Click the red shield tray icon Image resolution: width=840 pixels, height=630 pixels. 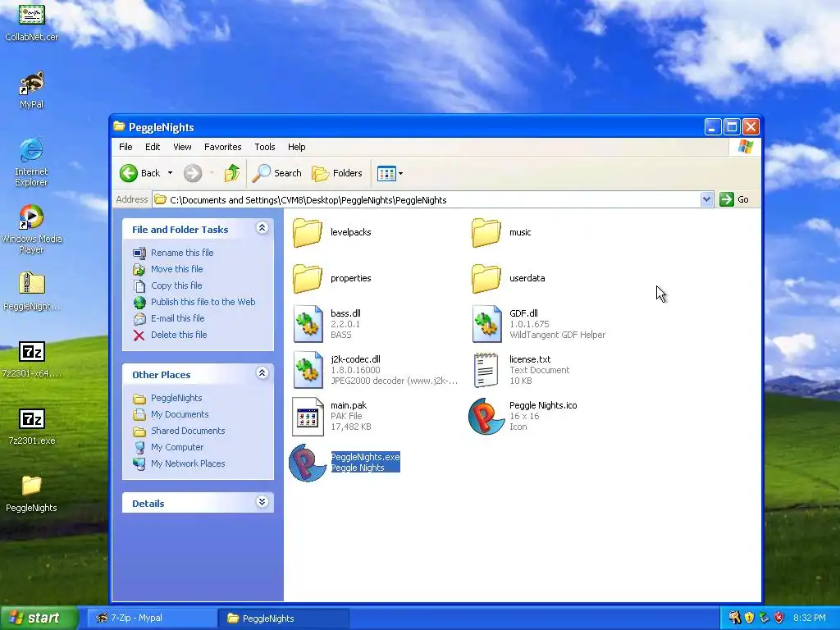(779, 618)
